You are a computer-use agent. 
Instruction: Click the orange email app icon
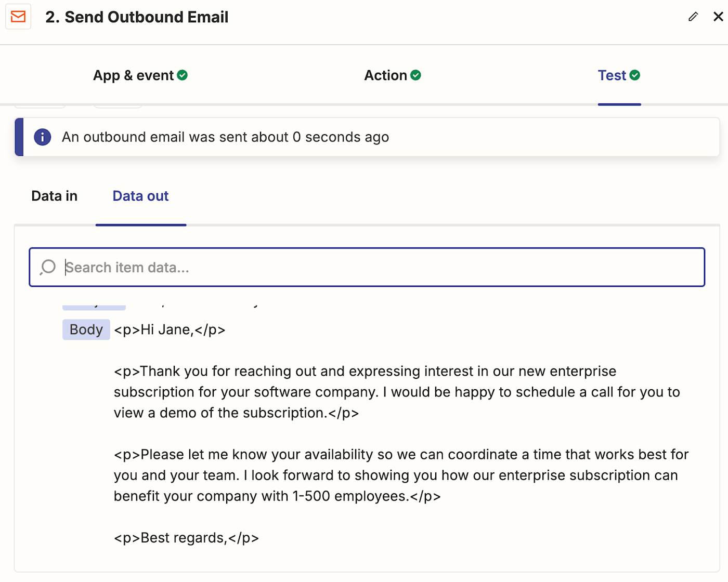(18, 17)
